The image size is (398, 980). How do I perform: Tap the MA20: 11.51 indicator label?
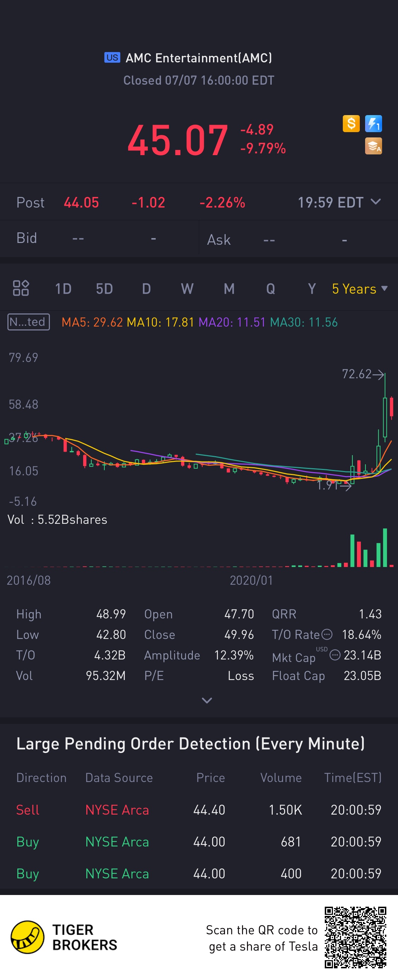[232, 322]
